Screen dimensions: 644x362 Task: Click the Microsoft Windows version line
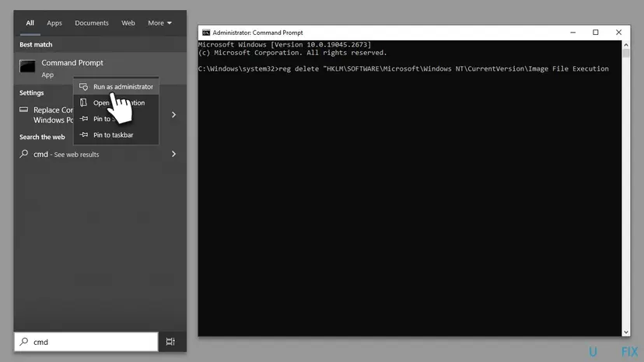(x=285, y=45)
